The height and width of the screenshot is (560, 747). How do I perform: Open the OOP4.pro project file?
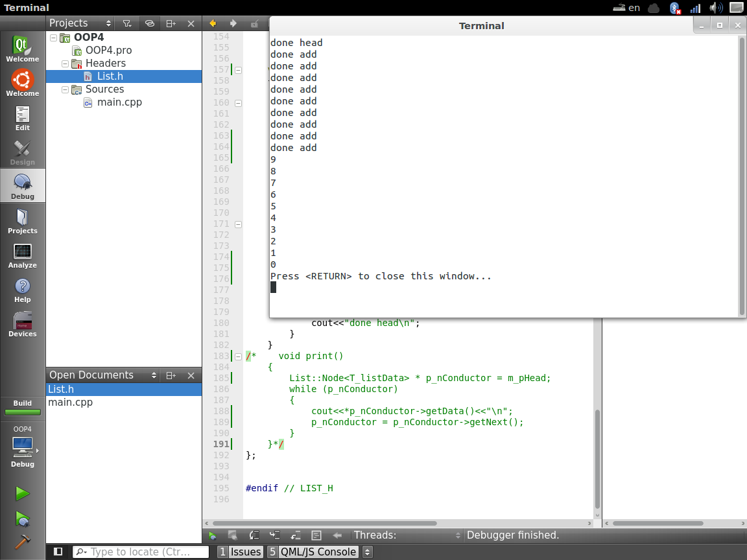coord(108,51)
